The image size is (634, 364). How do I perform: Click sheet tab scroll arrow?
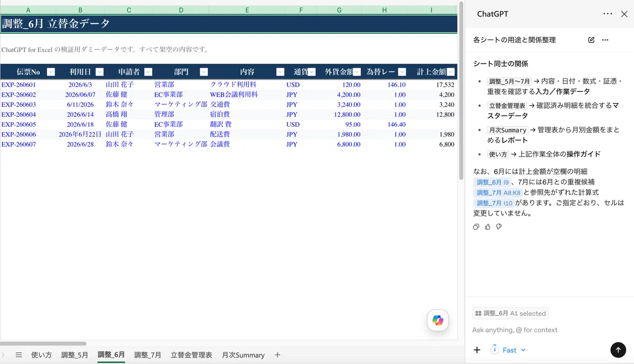click(3, 355)
